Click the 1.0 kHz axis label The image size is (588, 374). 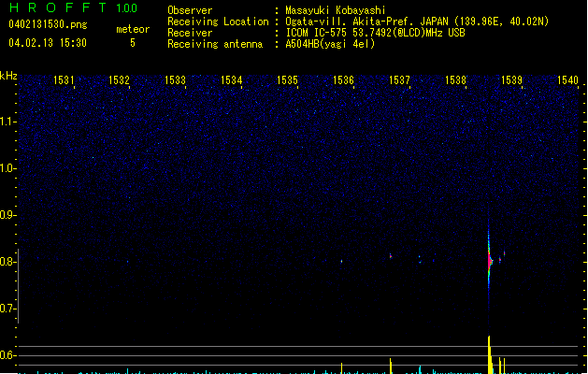[8, 168]
